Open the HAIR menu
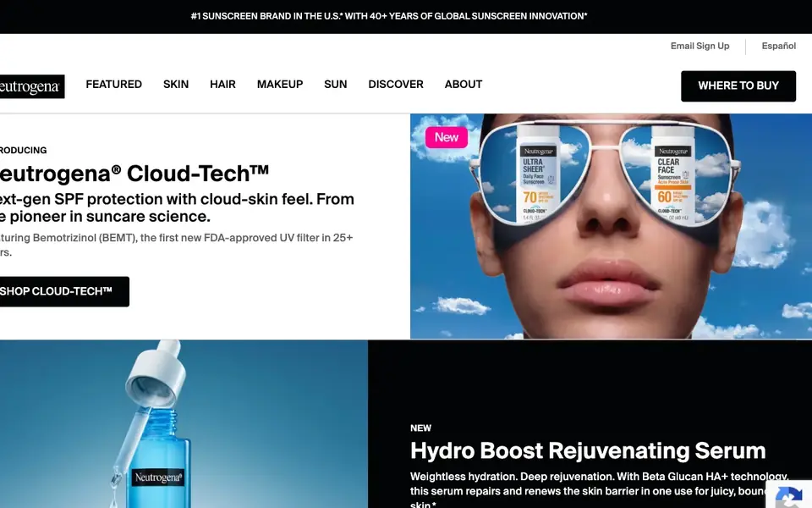Viewport: 812px width, 508px height. point(222,84)
